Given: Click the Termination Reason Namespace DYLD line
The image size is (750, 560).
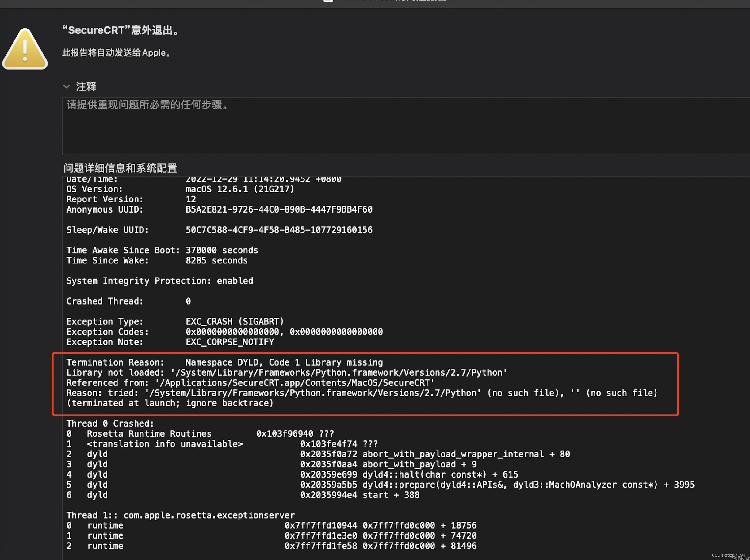Looking at the screenshot, I should click(225, 362).
